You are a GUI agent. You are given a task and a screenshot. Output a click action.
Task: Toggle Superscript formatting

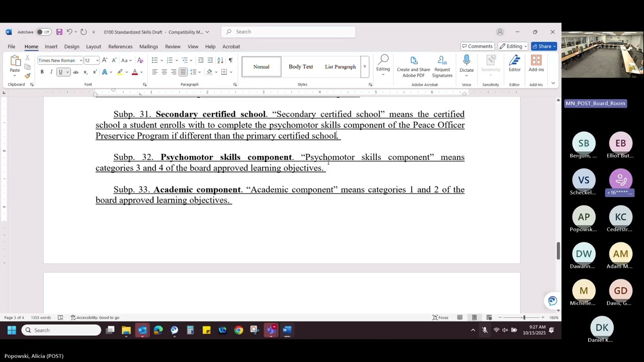(95, 72)
